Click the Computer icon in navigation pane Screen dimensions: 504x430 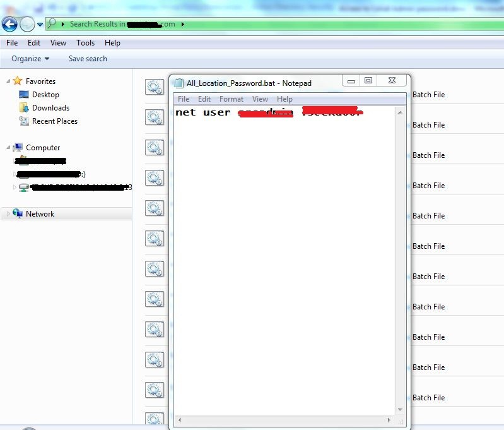point(18,148)
